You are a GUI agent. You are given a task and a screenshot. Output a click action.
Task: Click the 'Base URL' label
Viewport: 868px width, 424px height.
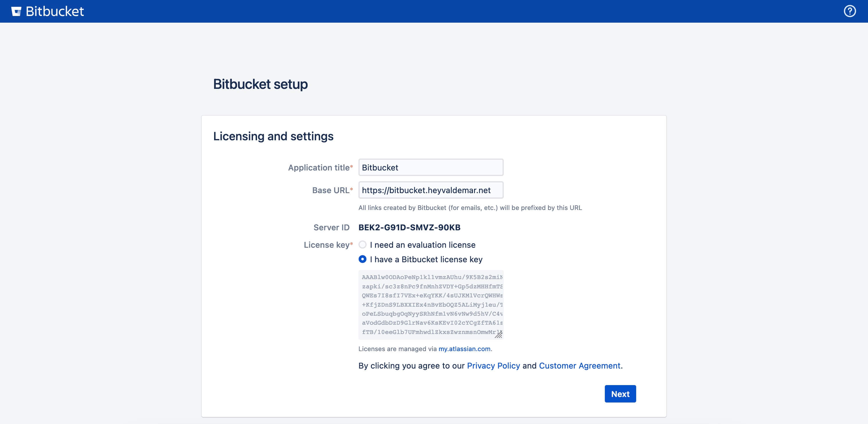tap(331, 190)
